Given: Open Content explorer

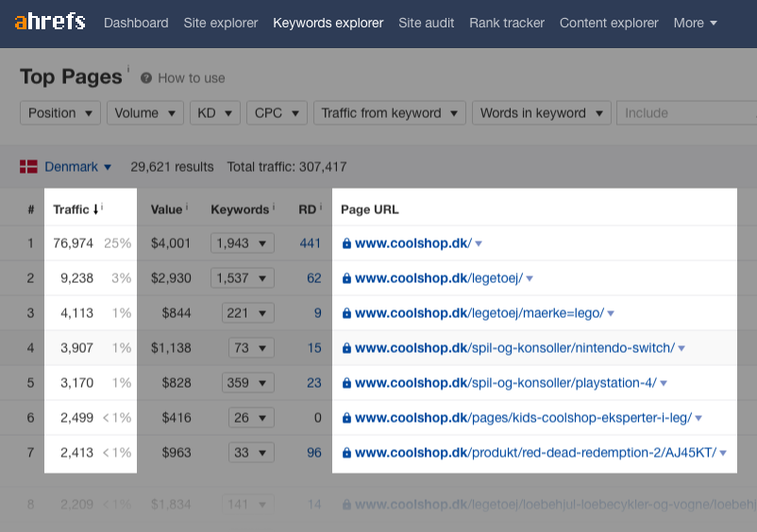Looking at the screenshot, I should click(609, 23).
